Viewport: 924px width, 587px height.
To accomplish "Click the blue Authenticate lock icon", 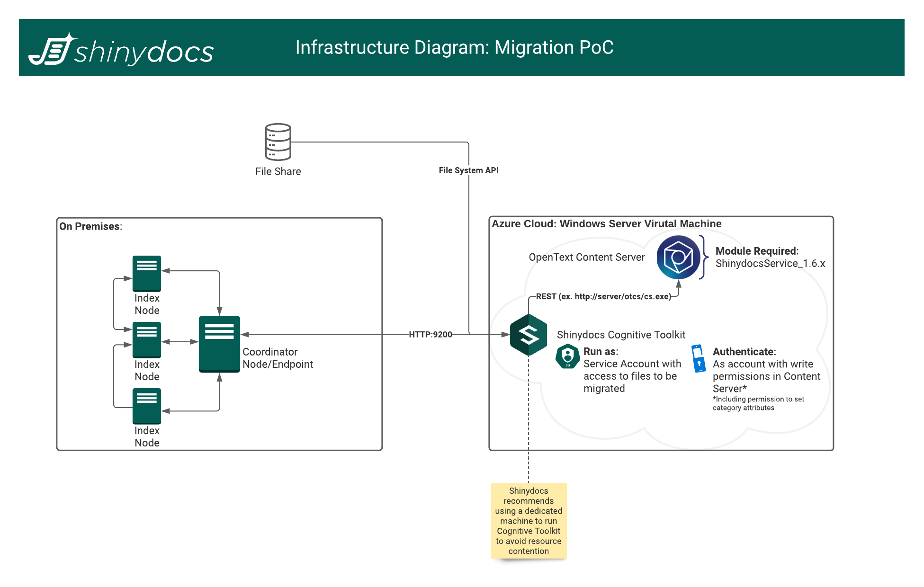I will click(698, 358).
